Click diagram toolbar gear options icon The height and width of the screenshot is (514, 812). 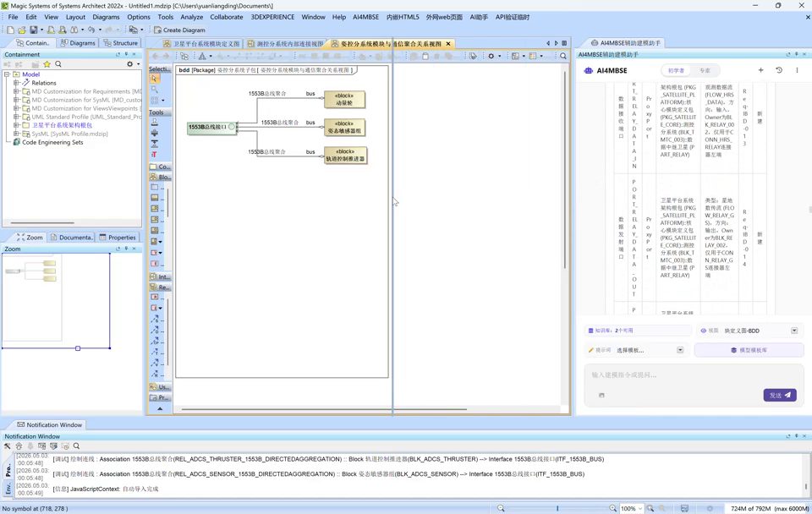pyautogui.click(x=491, y=56)
